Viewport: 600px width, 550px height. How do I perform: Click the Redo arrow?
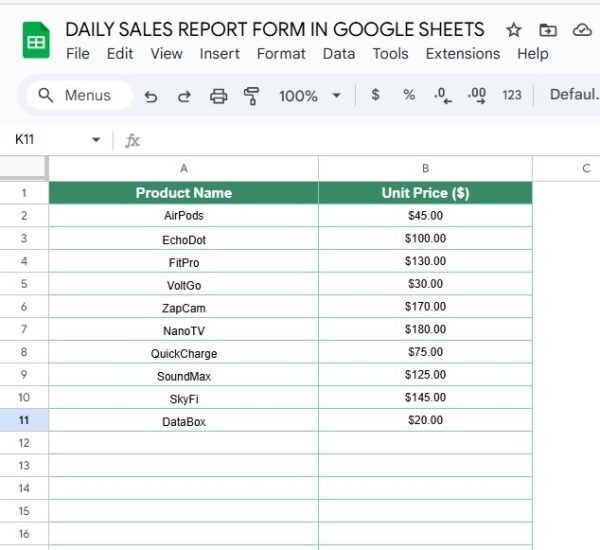(x=184, y=96)
